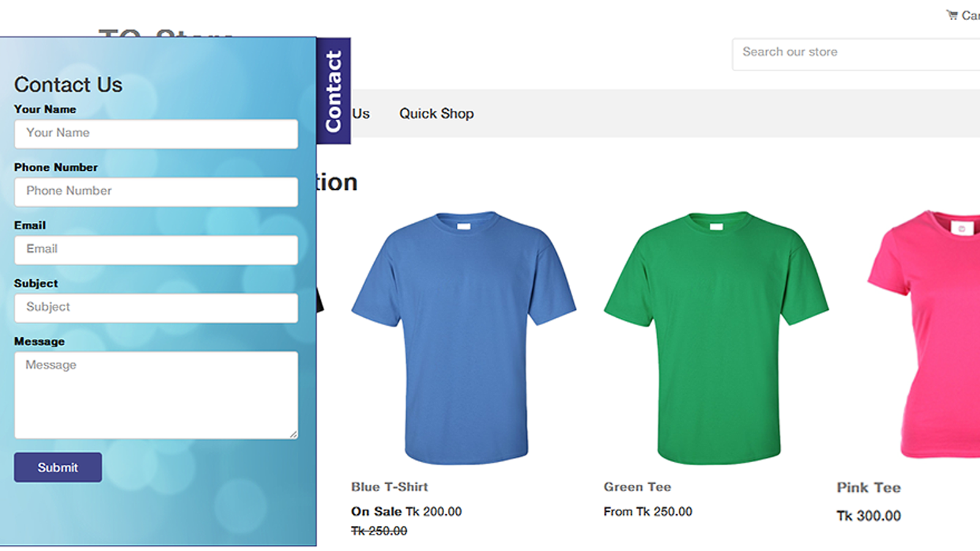Click the On Sale Tk 200.00 price
This screenshot has height=551, width=980.
pos(406,511)
